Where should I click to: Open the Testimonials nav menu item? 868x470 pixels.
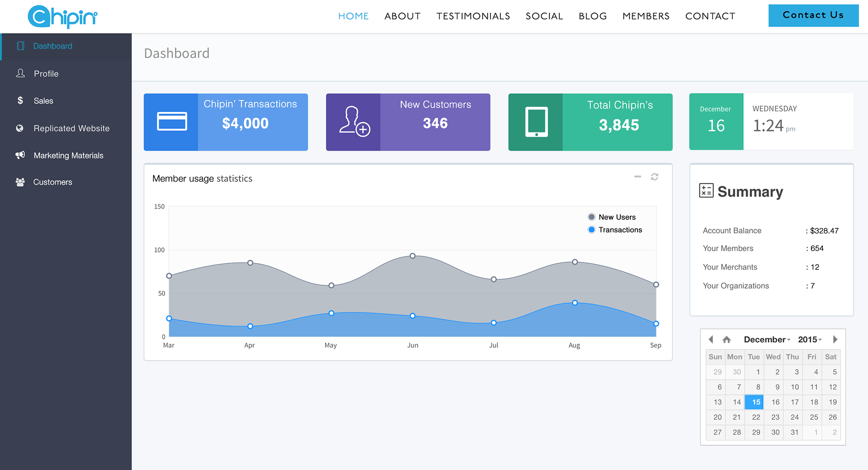473,16
